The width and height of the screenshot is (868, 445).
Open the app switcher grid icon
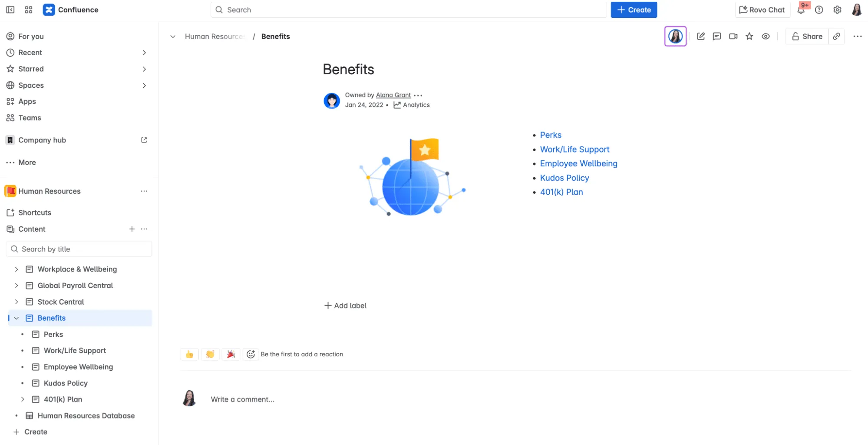(29, 10)
